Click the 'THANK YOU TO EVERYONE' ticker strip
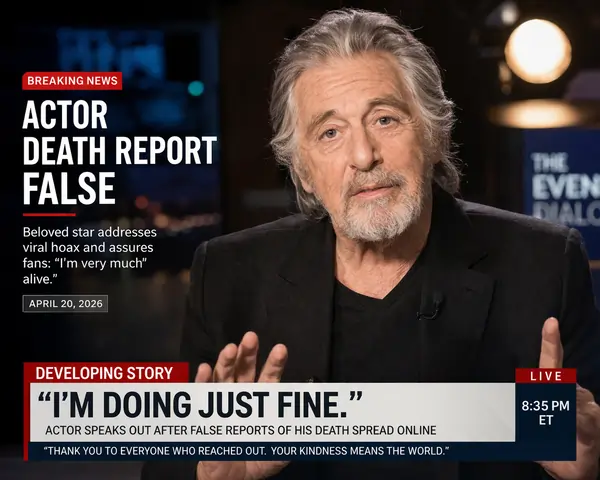 (x=245, y=452)
